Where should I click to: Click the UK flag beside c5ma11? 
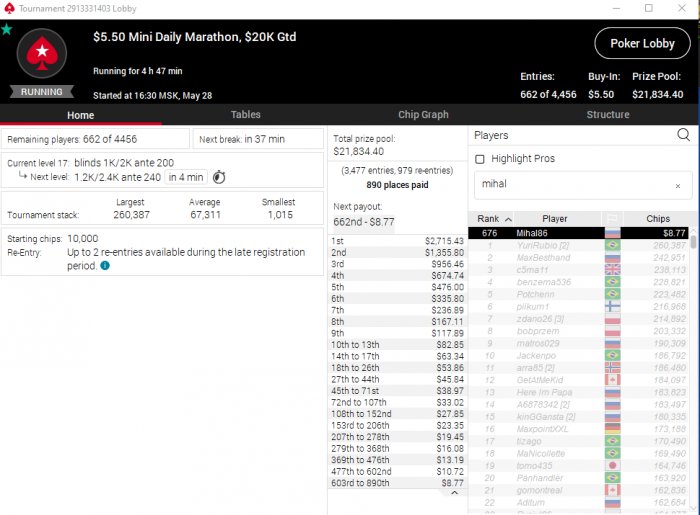point(612,270)
